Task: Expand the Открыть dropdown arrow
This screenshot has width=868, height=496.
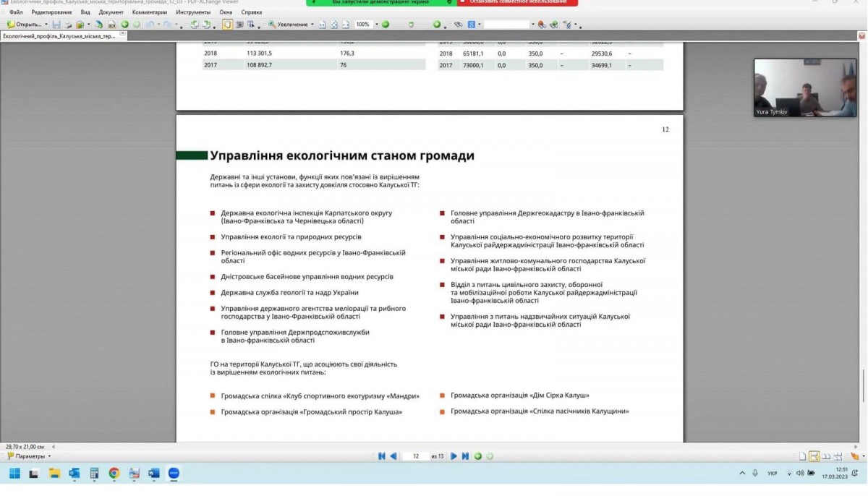Action: click(x=46, y=25)
